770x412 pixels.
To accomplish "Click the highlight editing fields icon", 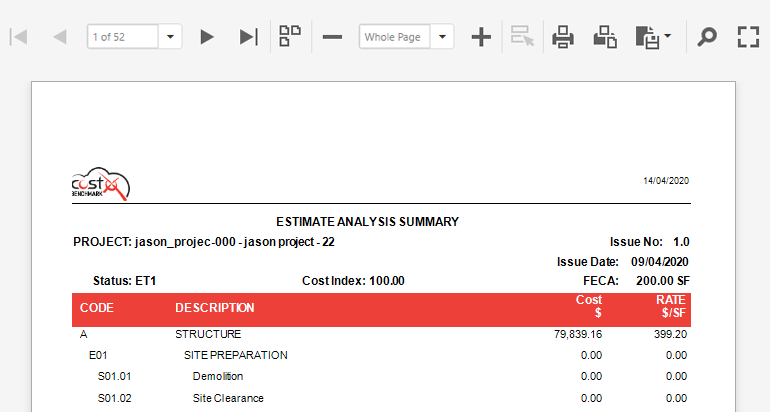I will click(522, 36).
